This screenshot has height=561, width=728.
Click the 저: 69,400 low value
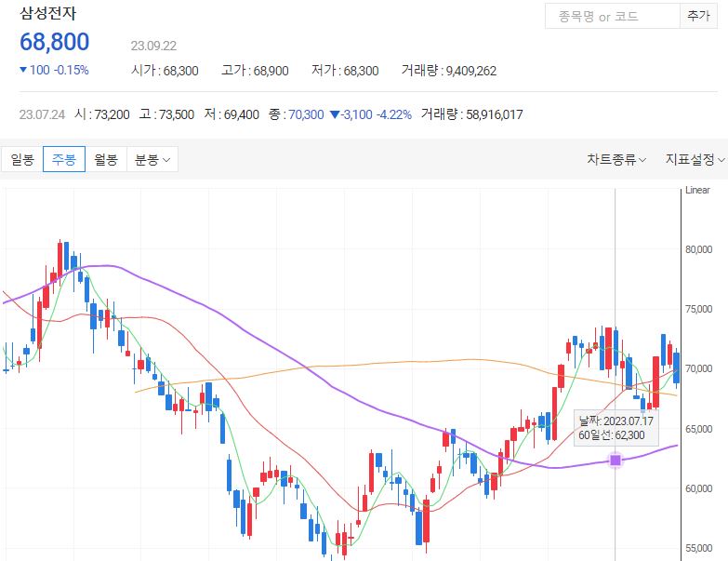pyautogui.click(x=232, y=114)
